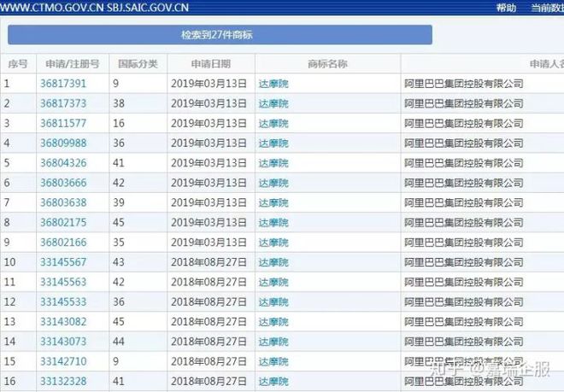Open registration number 36802175
This screenshot has width=564, height=392.
tap(63, 222)
